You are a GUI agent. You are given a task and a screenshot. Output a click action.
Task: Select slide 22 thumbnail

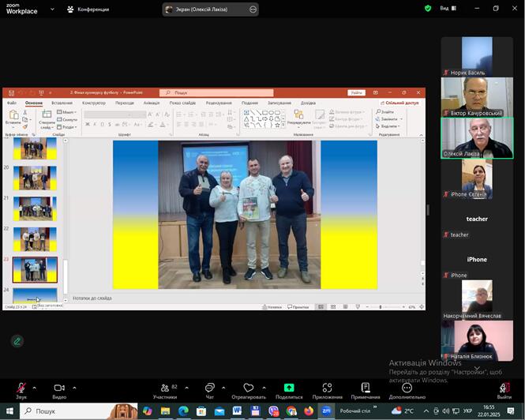click(x=35, y=239)
